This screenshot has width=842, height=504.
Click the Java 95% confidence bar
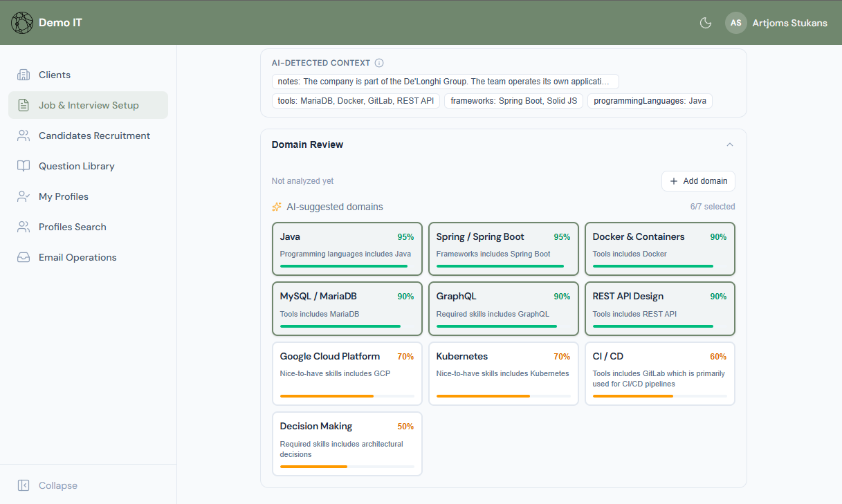pos(347,266)
